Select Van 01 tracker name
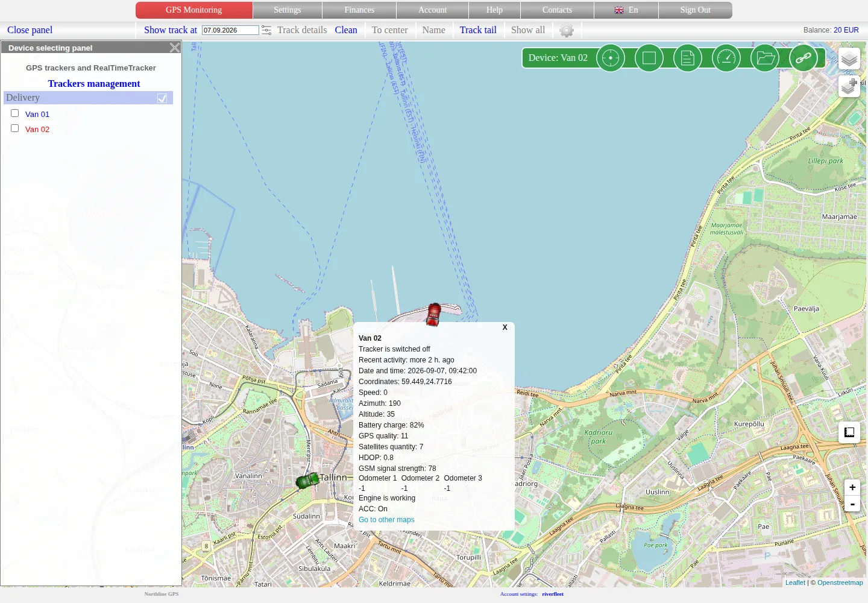868x603 pixels. point(37,114)
